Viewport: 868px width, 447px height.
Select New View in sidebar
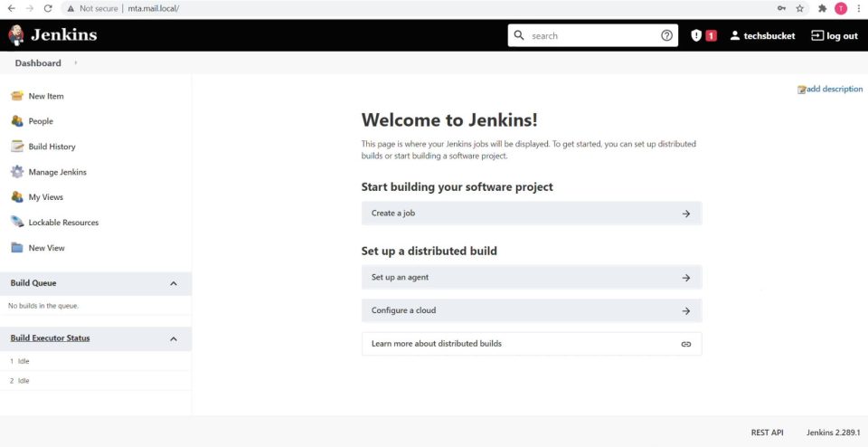point(46,248)
